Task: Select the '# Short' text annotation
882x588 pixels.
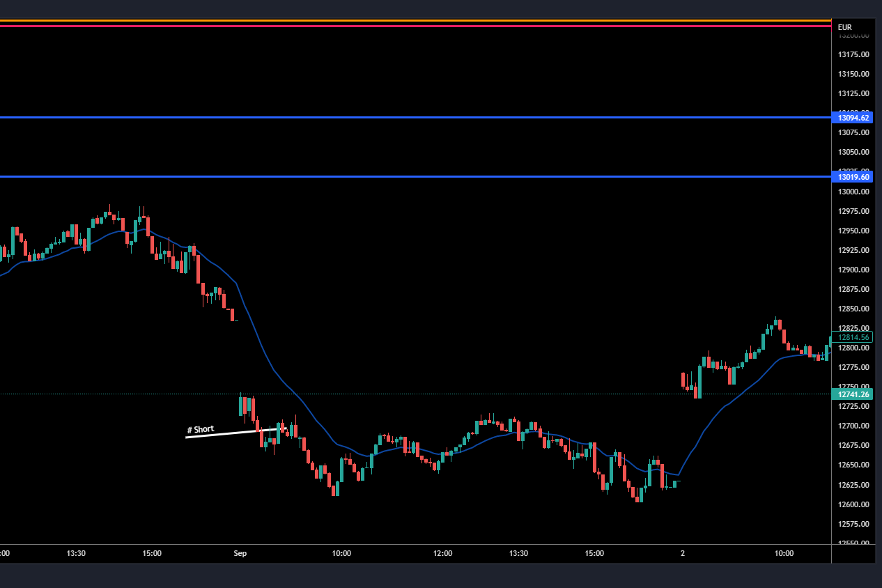Action: (x=201, y=429)
